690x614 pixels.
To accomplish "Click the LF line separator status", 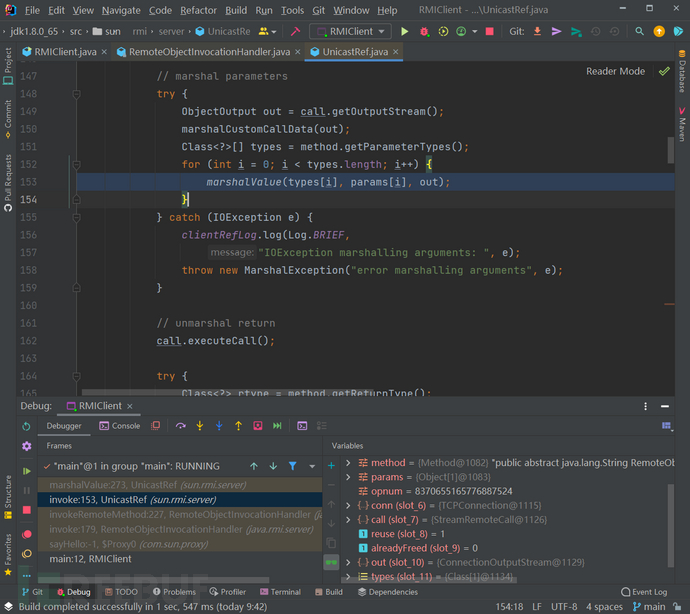I will tap(536, 607).
